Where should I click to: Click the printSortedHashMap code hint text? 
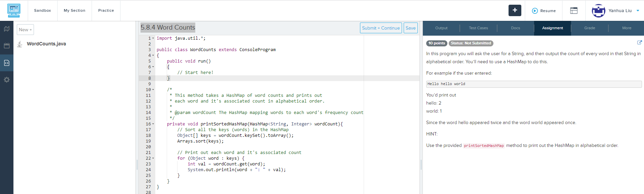484,146
